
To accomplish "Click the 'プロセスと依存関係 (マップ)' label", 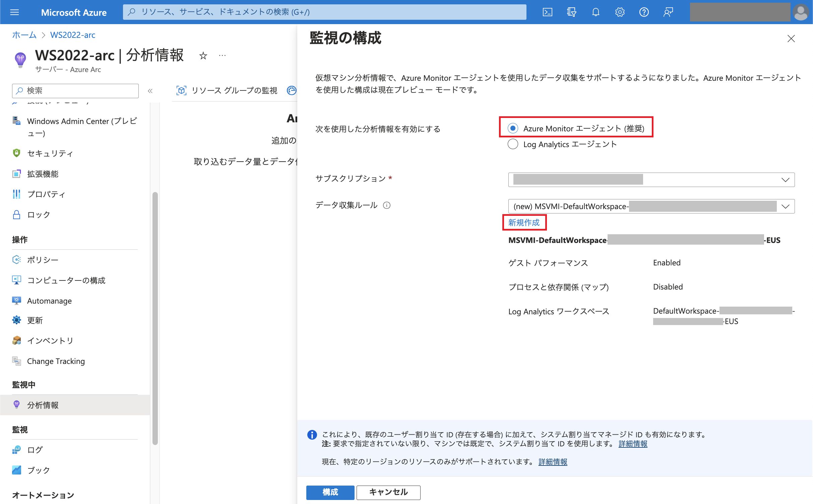I will coord(558,287).
